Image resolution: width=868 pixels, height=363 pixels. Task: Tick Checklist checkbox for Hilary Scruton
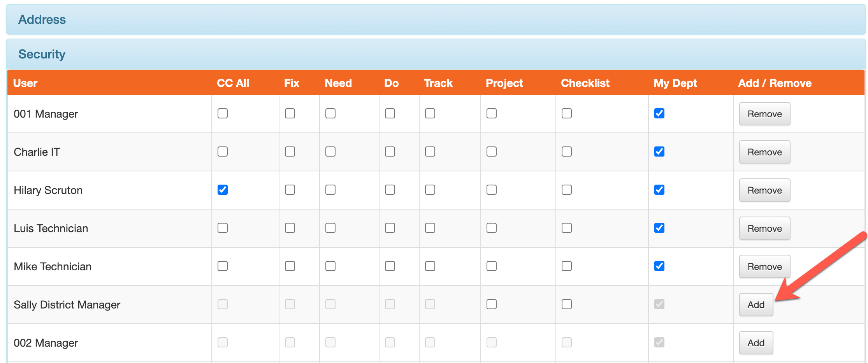[567, 190]
